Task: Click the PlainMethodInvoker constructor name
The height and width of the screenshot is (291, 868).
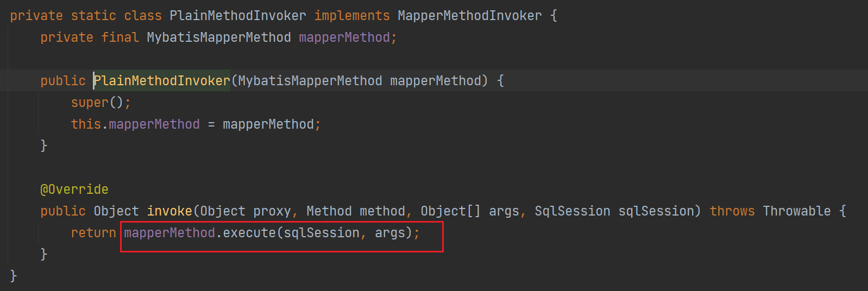Action: point(162,81)
